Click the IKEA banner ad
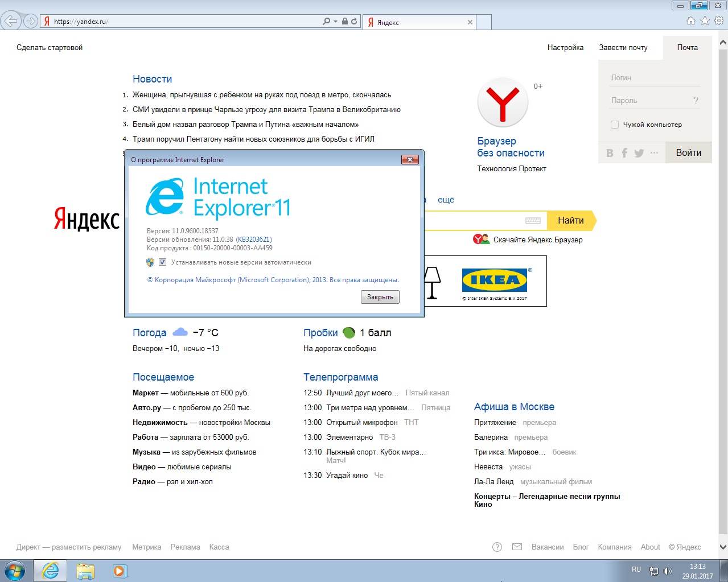728x582 pixels. (486, 281)
